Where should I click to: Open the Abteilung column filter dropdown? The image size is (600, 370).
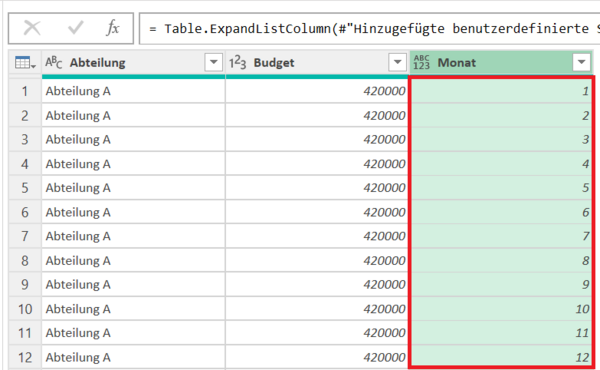point(214,62)
